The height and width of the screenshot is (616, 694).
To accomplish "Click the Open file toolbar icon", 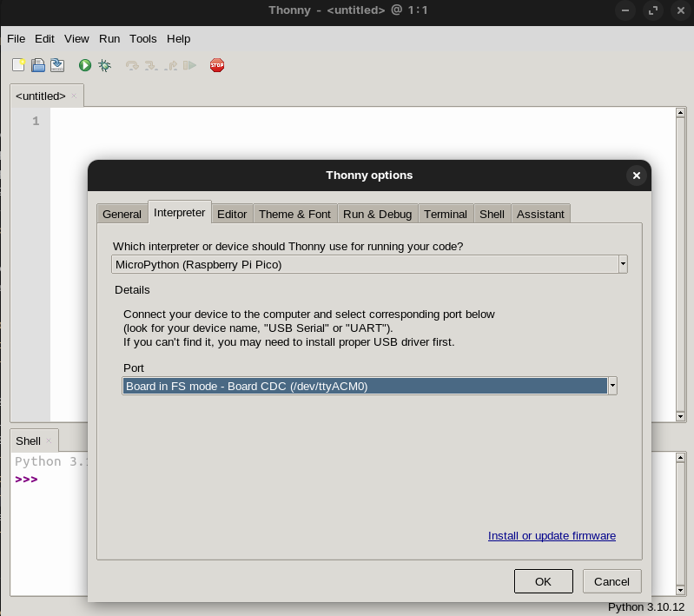I will (x=38, y=65).
